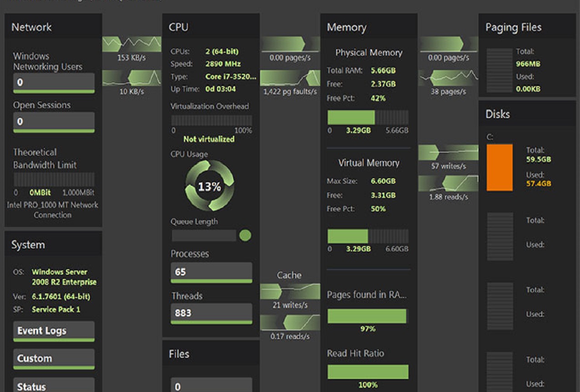Viewport: 580px width, 392px height.
Task: Select the 153 KB/s network sparkline graph
Action: pos(132,45)
